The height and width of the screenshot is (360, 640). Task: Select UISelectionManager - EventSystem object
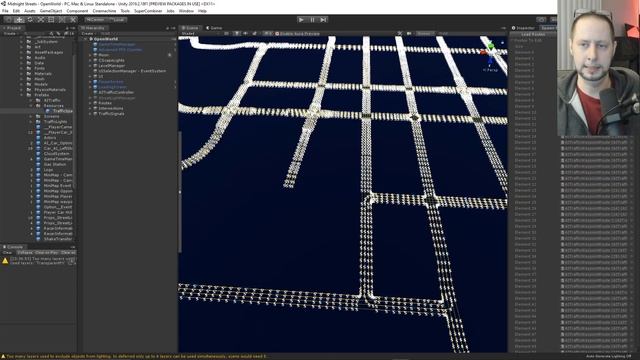[x=132, y=71]
